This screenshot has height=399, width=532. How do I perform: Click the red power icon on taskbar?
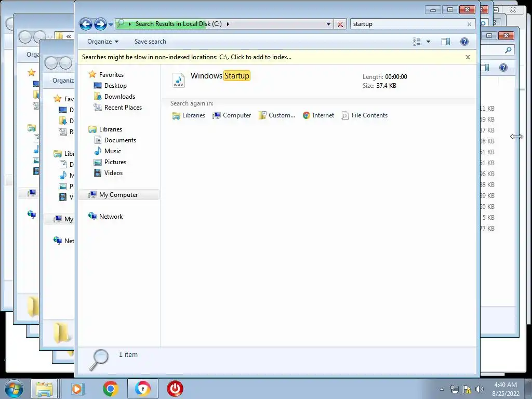point(175,389)
